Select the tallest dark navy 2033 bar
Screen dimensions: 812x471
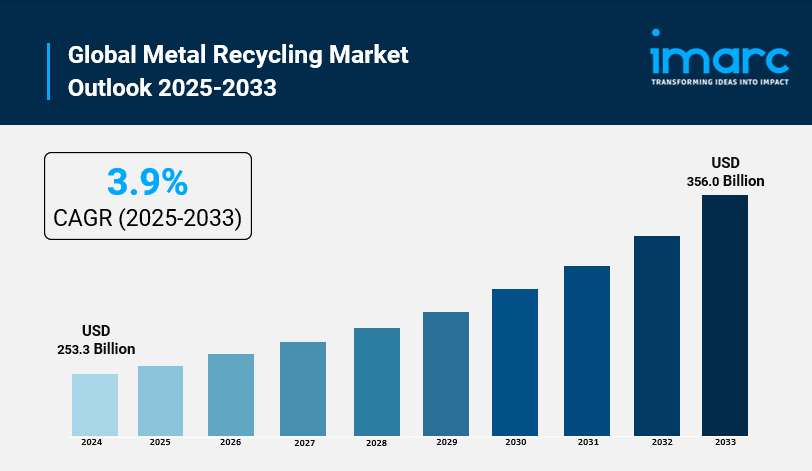(725, 315)
